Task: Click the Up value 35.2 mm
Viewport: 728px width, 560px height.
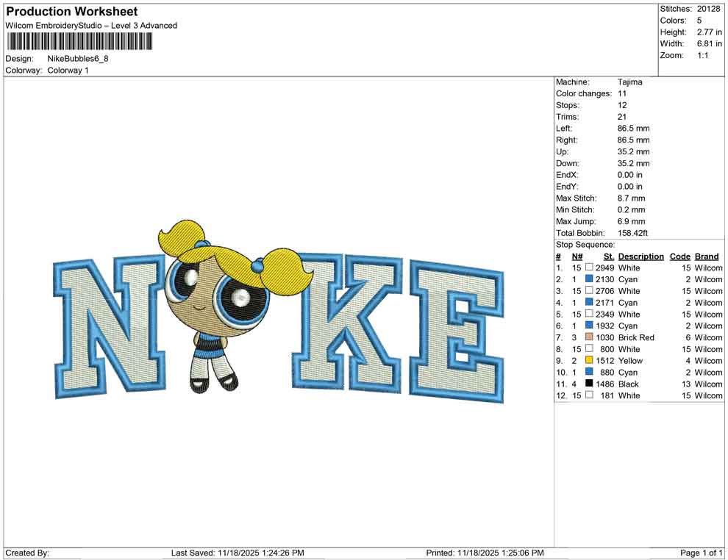Action: pos(633,151)
